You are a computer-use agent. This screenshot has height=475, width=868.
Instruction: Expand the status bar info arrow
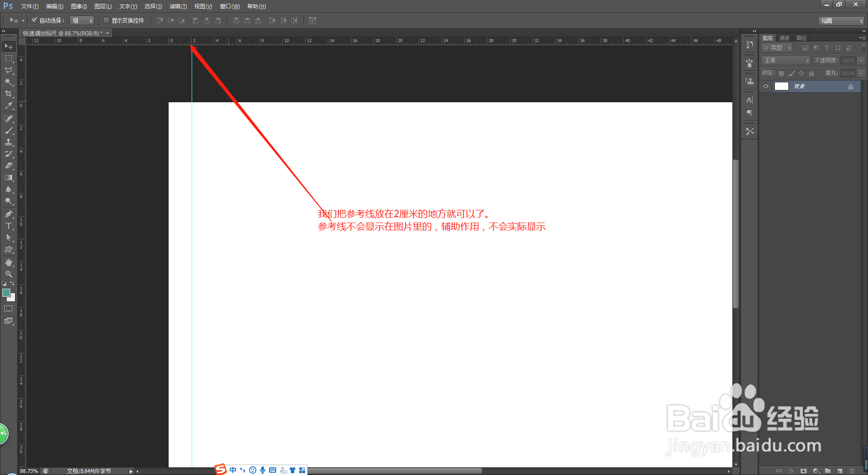131,471
